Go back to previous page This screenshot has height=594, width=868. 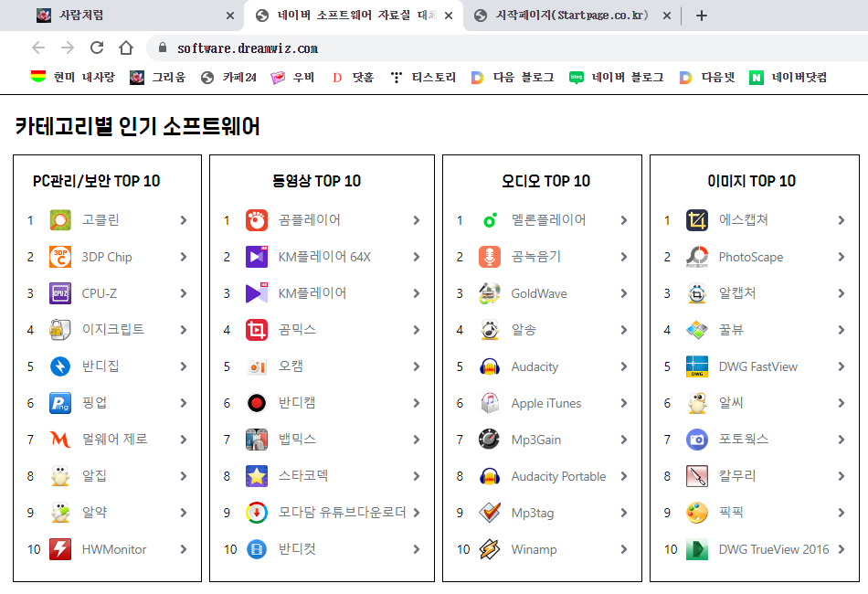[38, 48]
